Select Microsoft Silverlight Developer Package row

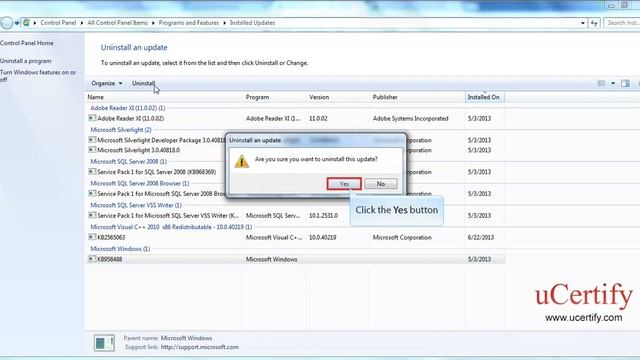(x=296, y=140)
